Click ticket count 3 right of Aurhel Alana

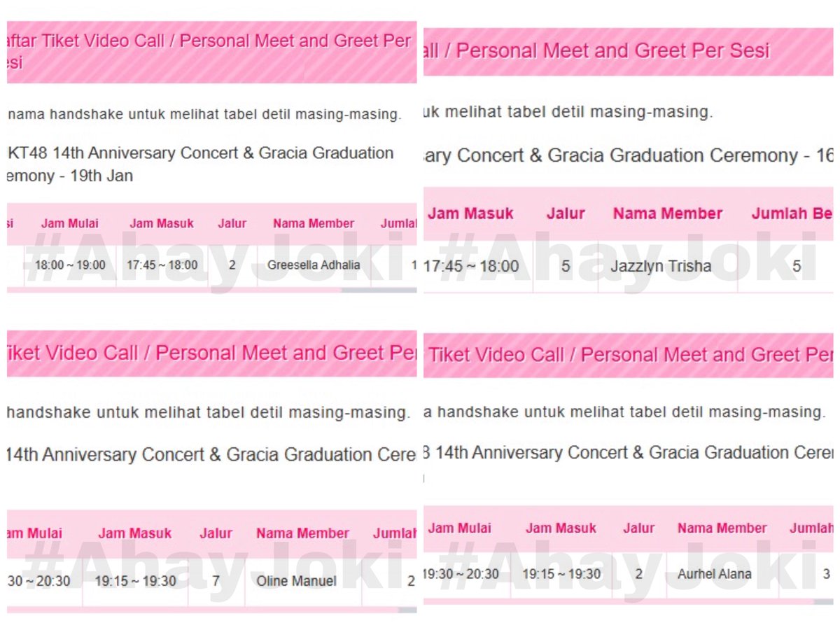[x=827, y=574]
